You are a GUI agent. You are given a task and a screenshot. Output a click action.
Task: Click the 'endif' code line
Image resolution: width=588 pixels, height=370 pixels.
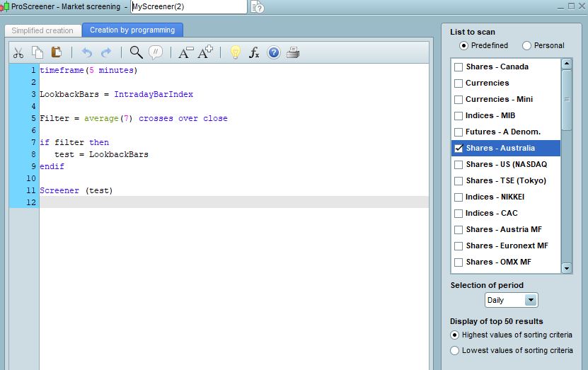click(52, 166)
